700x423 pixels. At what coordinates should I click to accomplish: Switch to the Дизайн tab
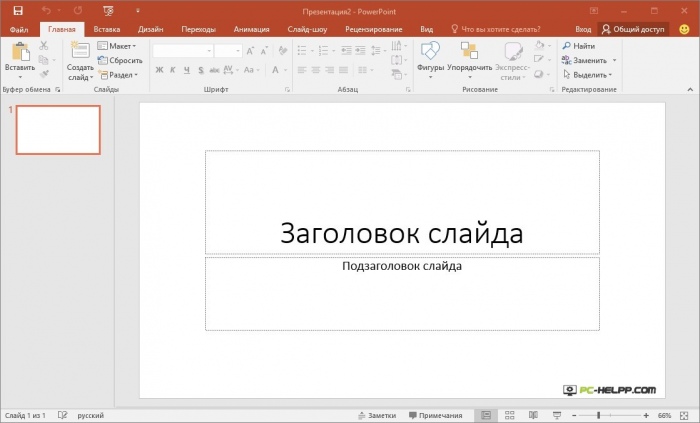coord(150,30)
